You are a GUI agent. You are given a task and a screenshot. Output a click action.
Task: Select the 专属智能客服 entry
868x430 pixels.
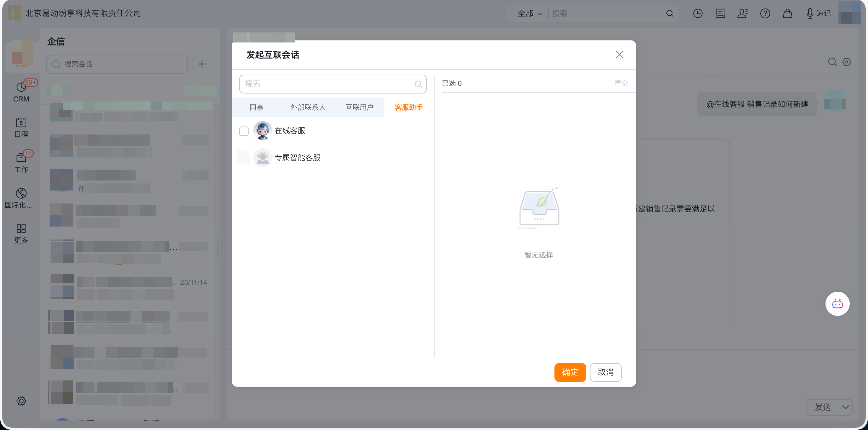(297, 157)
